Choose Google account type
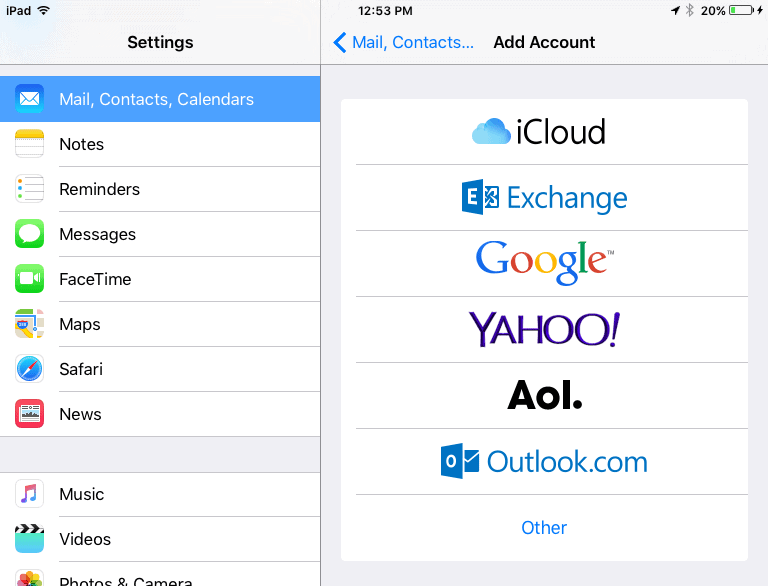This screenshot has height=586, width=768. click(544, 263)
